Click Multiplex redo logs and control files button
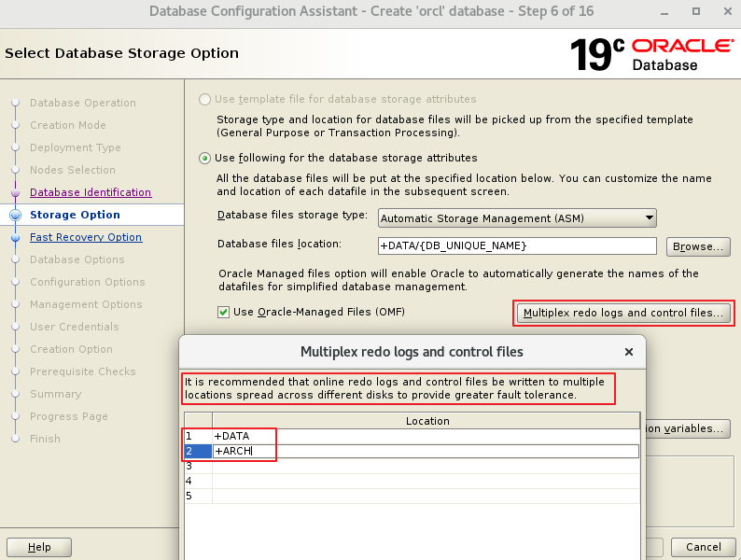 point(623,313)
